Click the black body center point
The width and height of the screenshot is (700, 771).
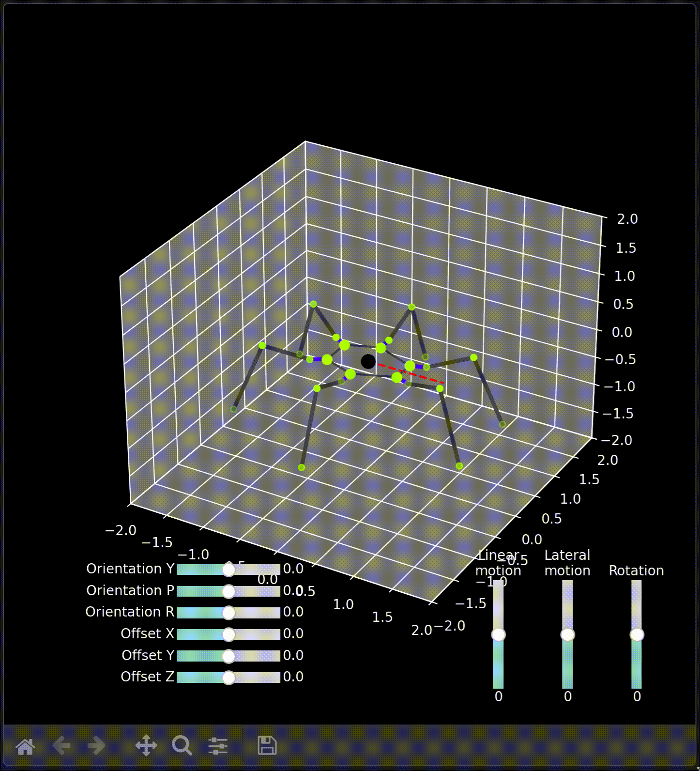click(x=368, y=361)
